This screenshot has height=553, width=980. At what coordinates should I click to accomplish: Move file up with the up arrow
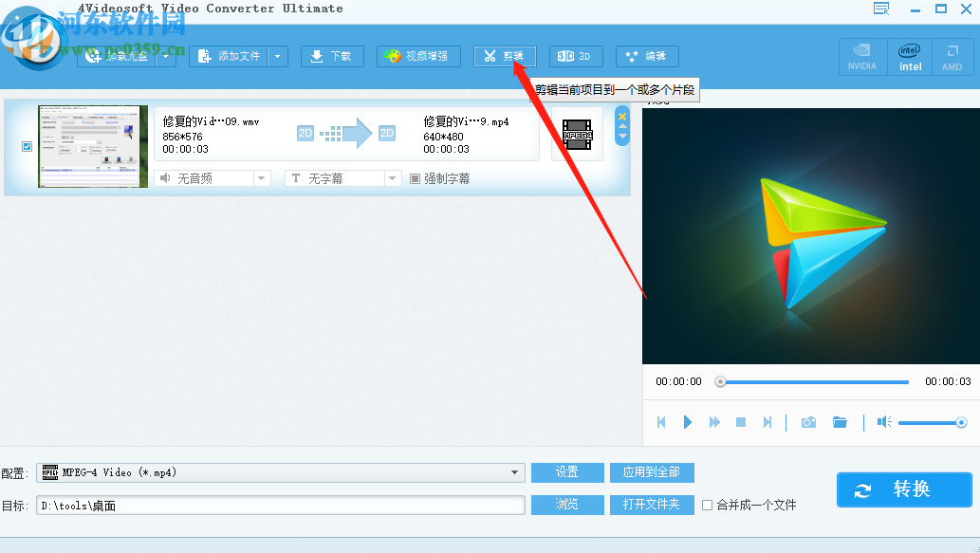point(622,126)
